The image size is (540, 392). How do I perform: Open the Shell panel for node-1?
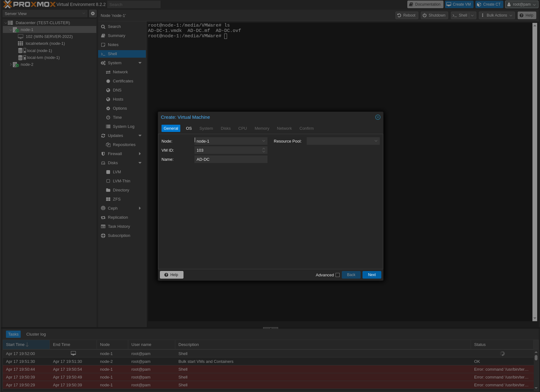point(112,54)
